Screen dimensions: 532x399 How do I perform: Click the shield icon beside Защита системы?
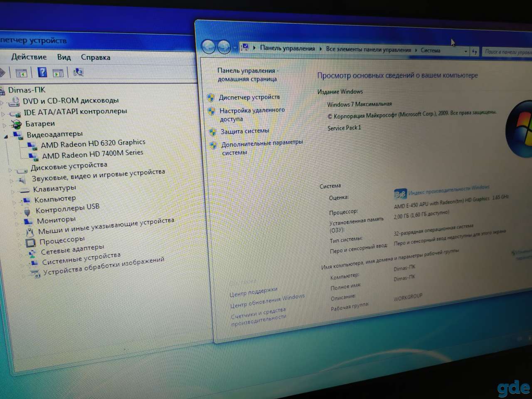212,132
